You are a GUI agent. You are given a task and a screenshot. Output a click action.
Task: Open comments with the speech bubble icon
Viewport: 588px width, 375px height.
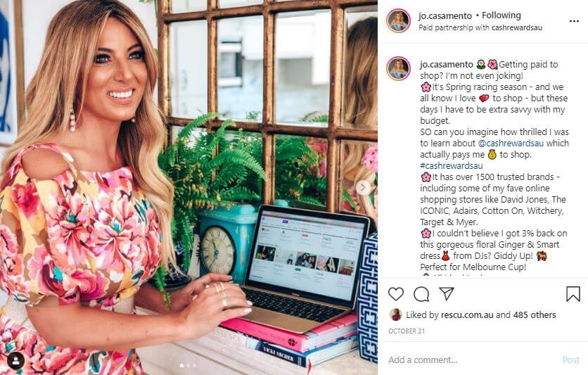(421, 294)
